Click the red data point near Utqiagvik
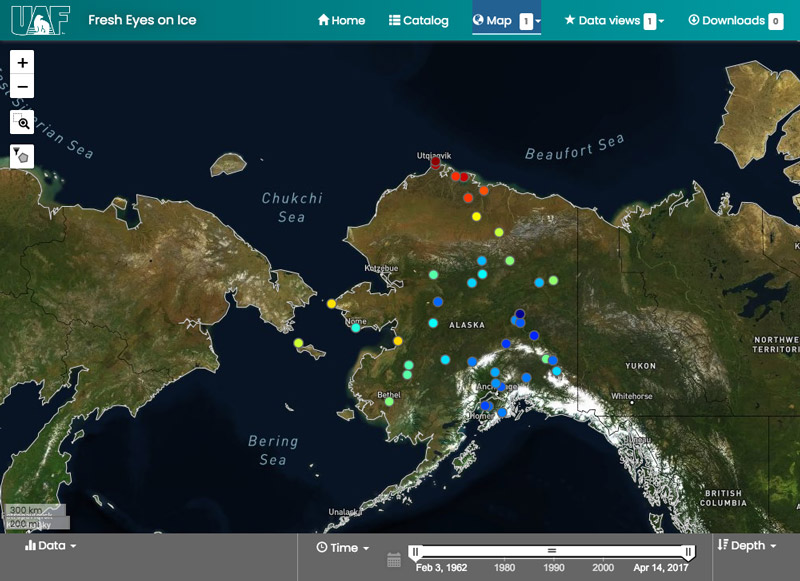Viewport: 800px width, 581px height. coord(435,162)
